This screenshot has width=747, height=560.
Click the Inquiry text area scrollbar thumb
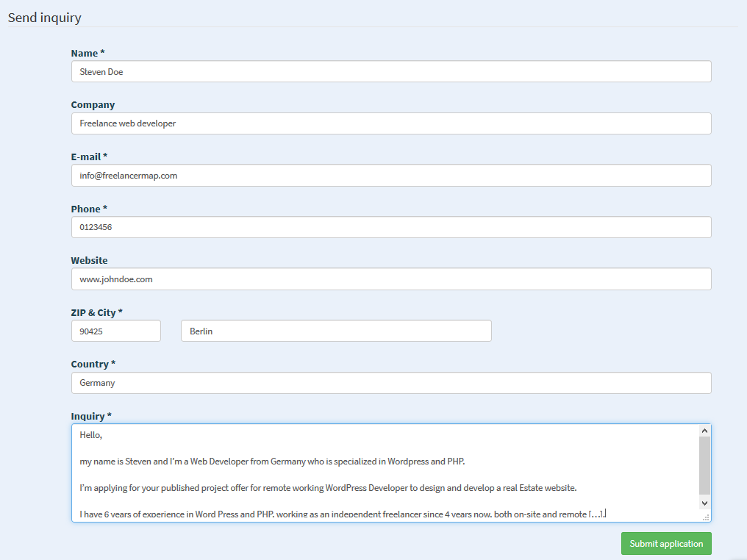704,464
